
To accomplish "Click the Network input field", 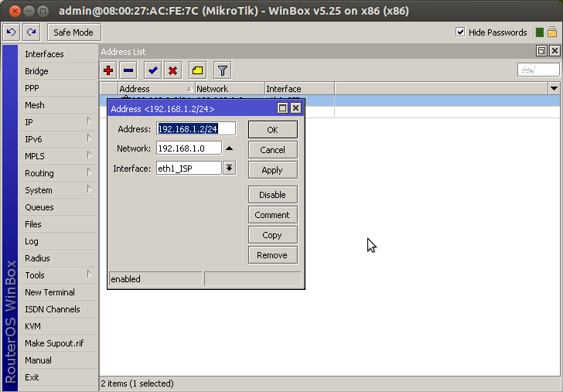I will [x=189, y=148].
